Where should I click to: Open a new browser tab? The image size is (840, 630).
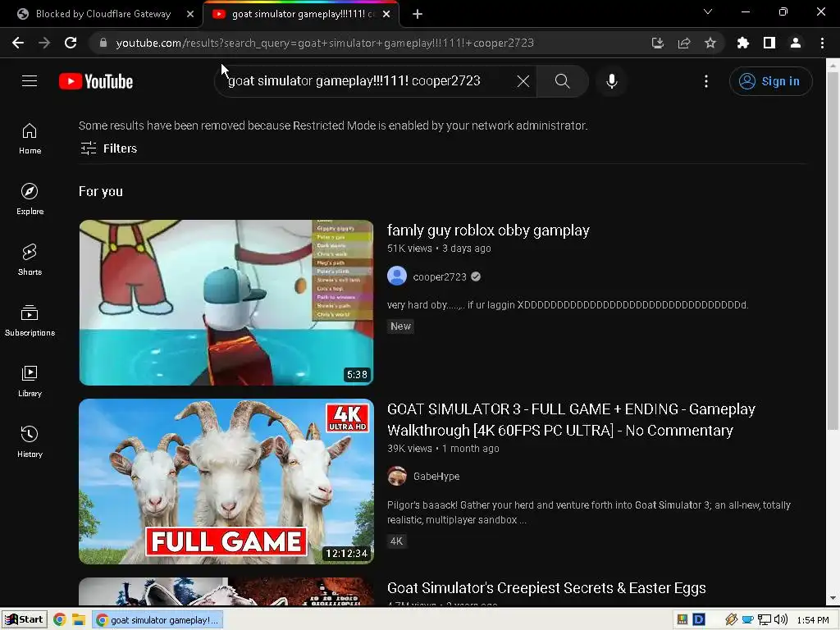click(418, 14)
